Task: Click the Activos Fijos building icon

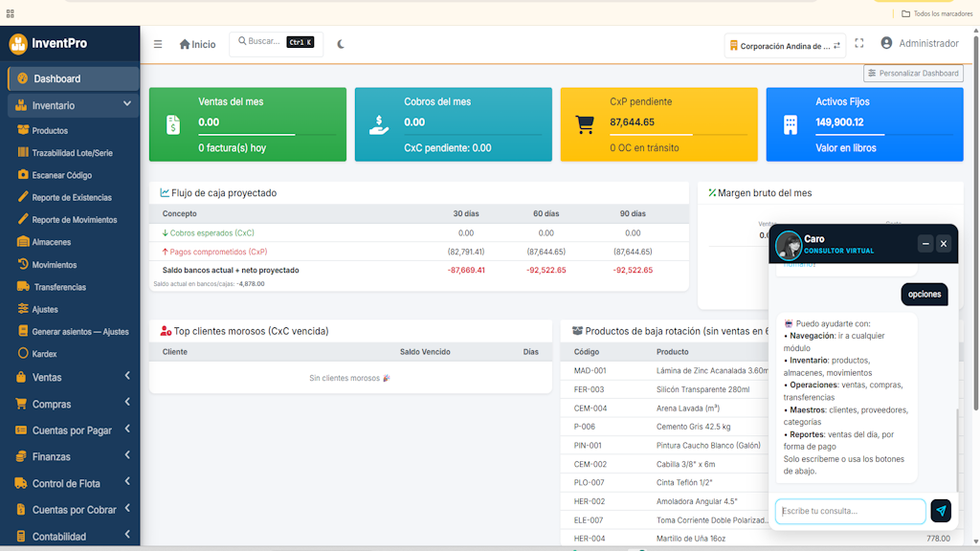Action: [791, 125]
